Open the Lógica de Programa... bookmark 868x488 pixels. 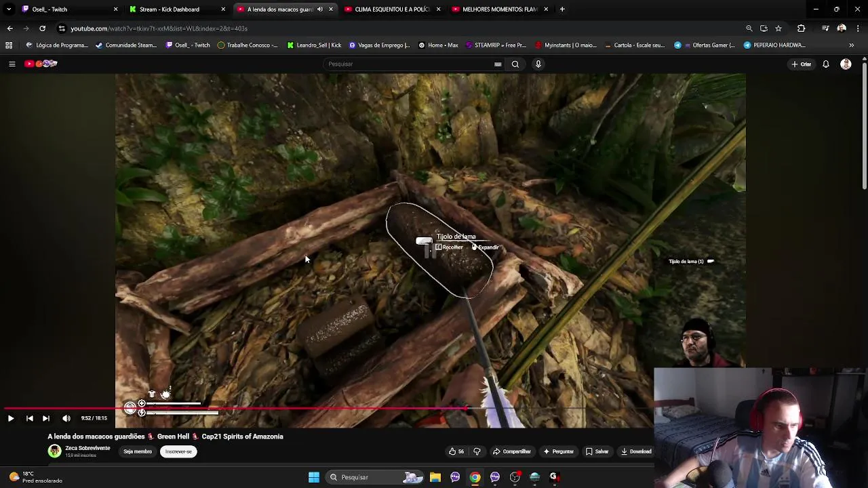(x=56, y=45)
